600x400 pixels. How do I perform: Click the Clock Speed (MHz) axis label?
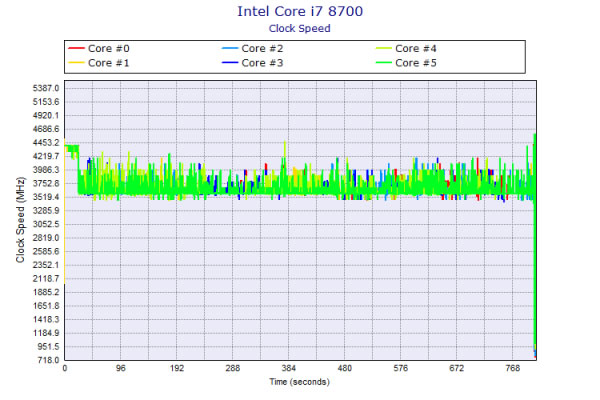pos(20,220)
